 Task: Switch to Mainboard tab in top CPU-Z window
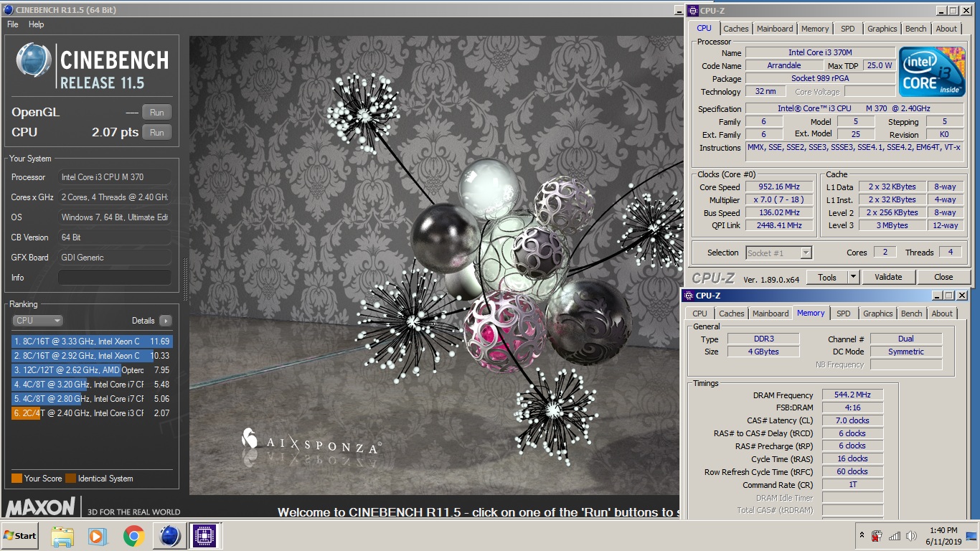pos(775,29)
